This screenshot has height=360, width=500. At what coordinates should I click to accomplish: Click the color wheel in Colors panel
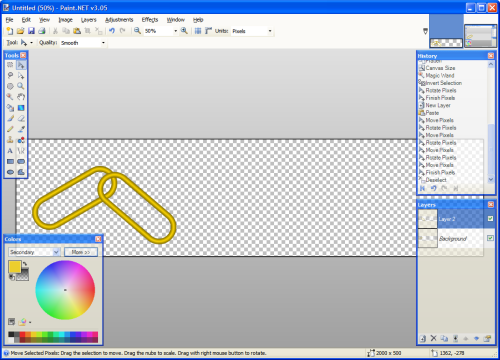point(65,290)
